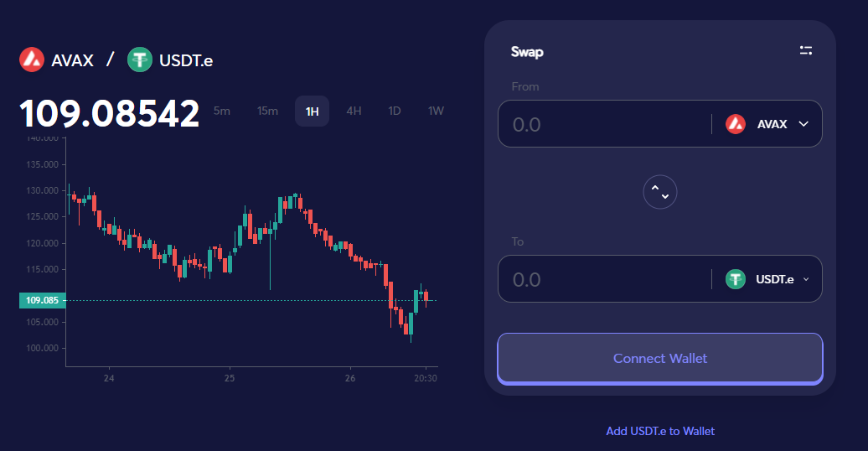Image resolution: width=868 pixels, height=451 pixels.
Task: Click the USDT.e logo in pair header
Action: 139,60
